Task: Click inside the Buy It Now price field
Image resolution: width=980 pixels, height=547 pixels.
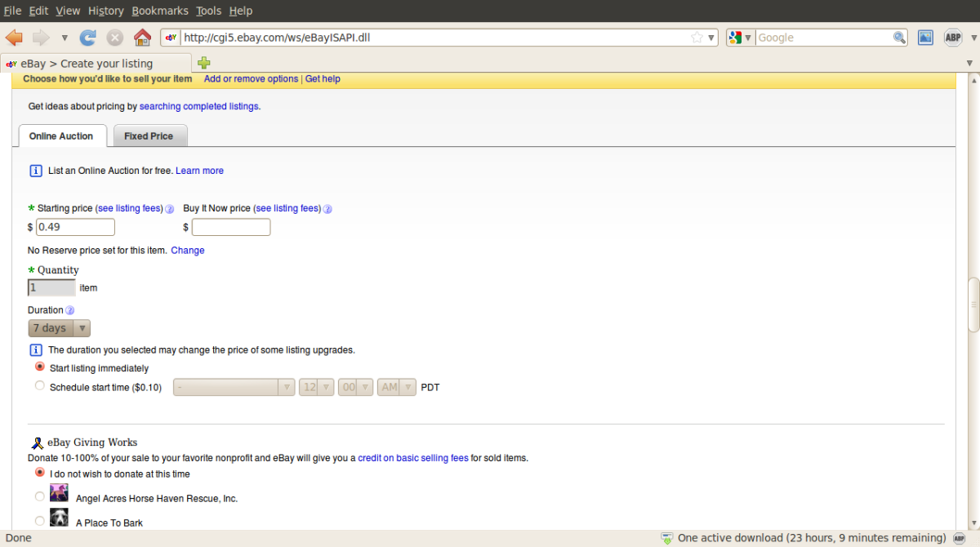Action: pos(230,227)
